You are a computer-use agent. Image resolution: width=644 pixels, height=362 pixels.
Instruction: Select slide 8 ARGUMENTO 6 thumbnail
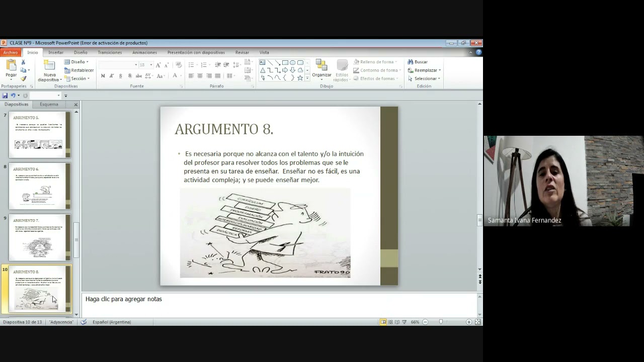click(40, 186)
